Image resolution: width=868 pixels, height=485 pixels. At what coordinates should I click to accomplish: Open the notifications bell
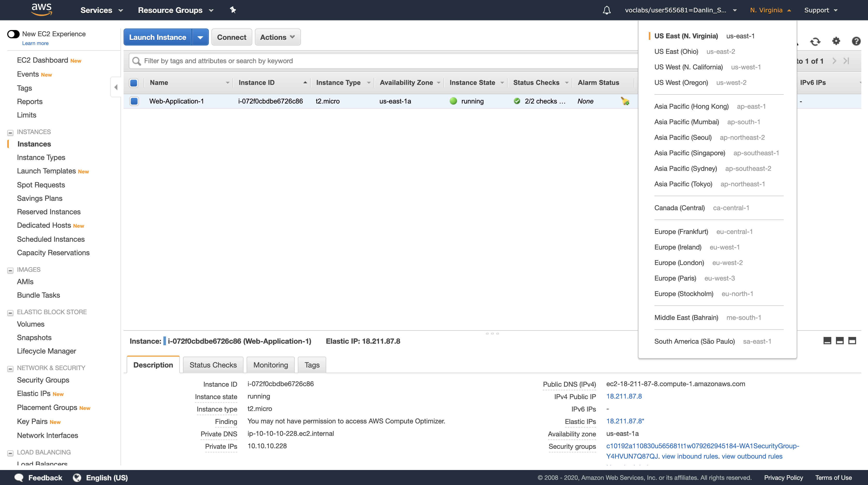point(606,10)
